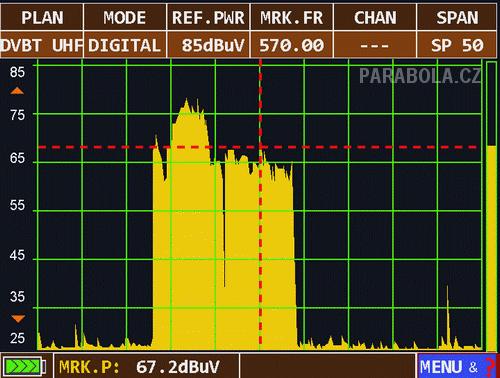Select the REF.PWR header cell

point(208,17)
